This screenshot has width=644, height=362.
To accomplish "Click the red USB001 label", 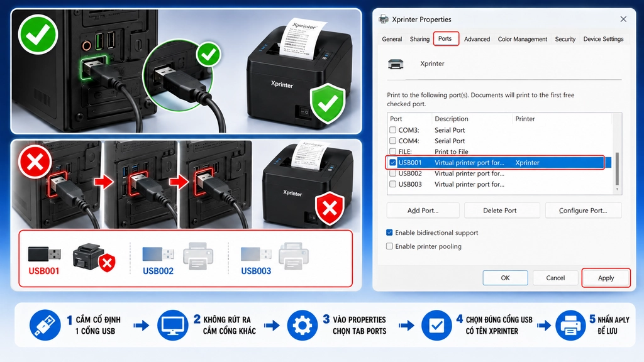I will coord(44,271).
